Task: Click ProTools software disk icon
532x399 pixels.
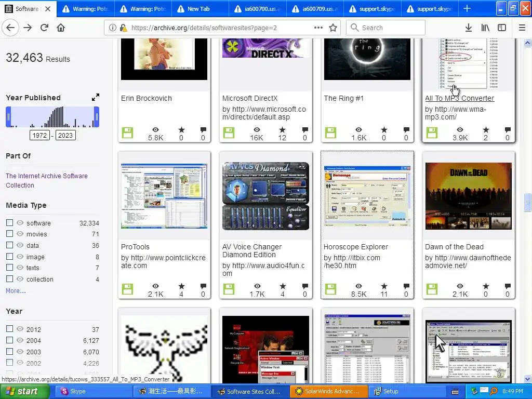Action: (x=128, y=289)
